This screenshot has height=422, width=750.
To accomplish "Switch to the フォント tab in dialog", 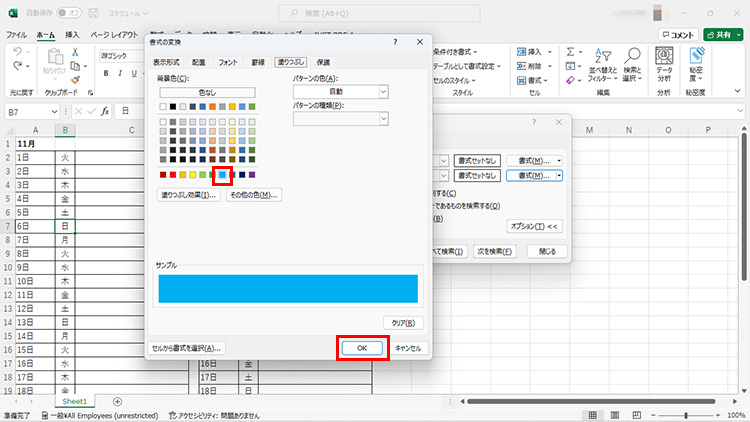I will pyautogui.click(x=228, y=62).
